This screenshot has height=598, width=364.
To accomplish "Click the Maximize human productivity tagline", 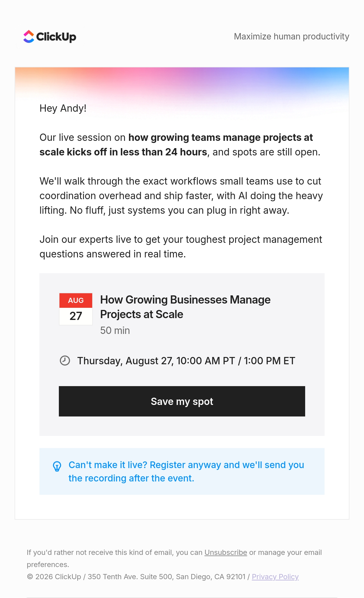I will 292,36.
